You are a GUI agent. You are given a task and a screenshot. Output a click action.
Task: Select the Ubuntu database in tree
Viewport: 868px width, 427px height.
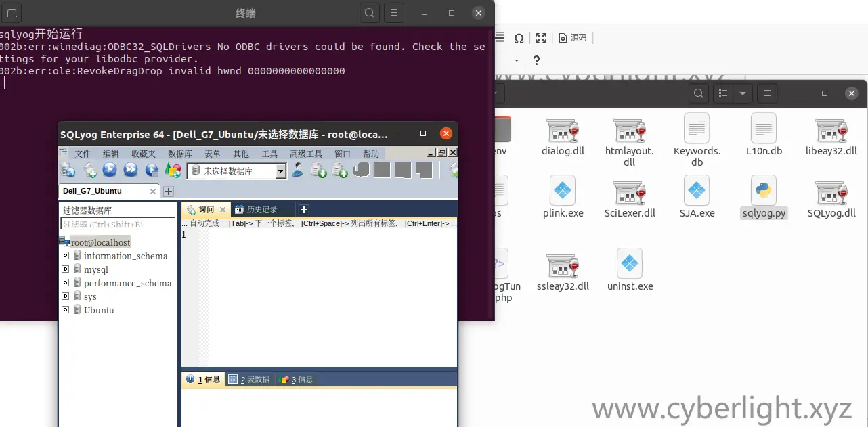click(x=99, y=310)
